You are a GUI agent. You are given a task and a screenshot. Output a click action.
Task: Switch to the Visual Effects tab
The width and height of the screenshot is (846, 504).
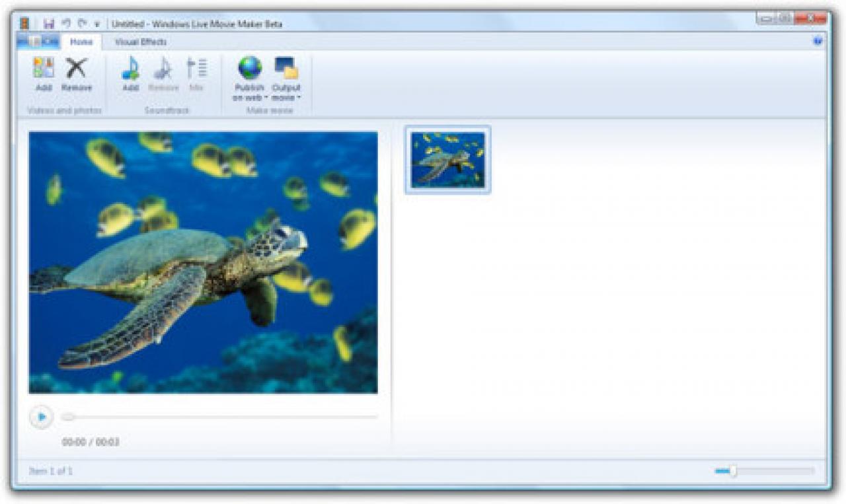[141, 42]
